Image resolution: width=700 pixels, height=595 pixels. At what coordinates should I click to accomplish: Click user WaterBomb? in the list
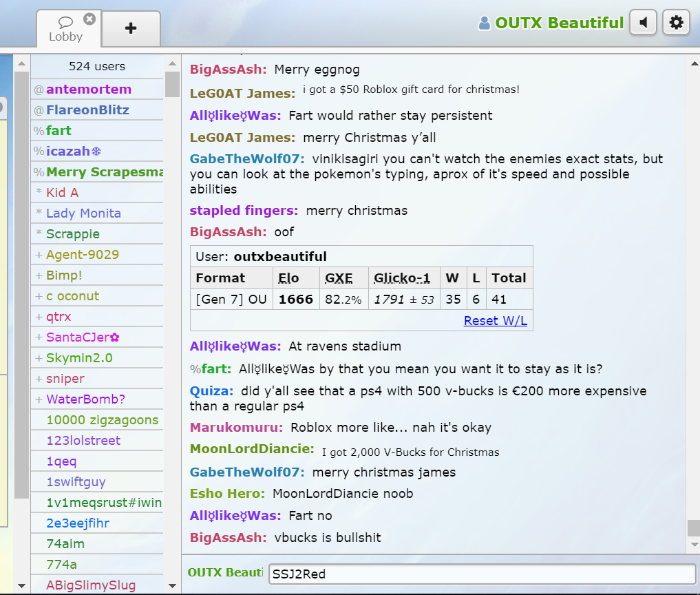[x=97, y=399]
